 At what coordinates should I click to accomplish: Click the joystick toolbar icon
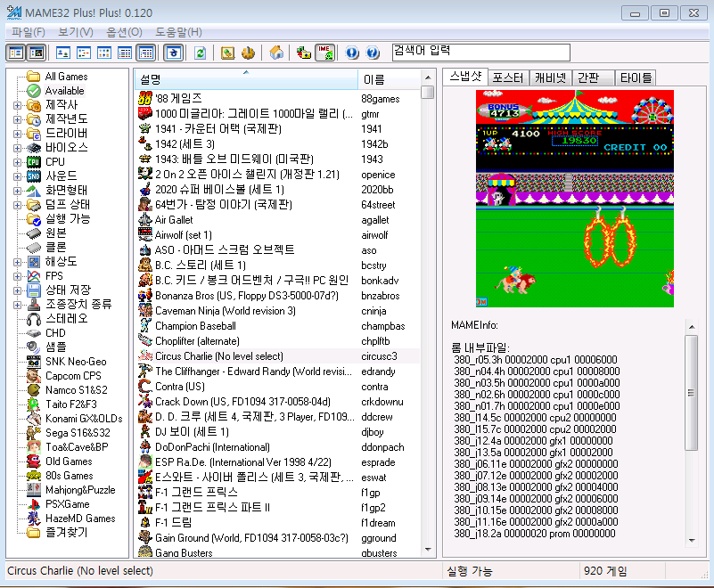coord(248,53)
